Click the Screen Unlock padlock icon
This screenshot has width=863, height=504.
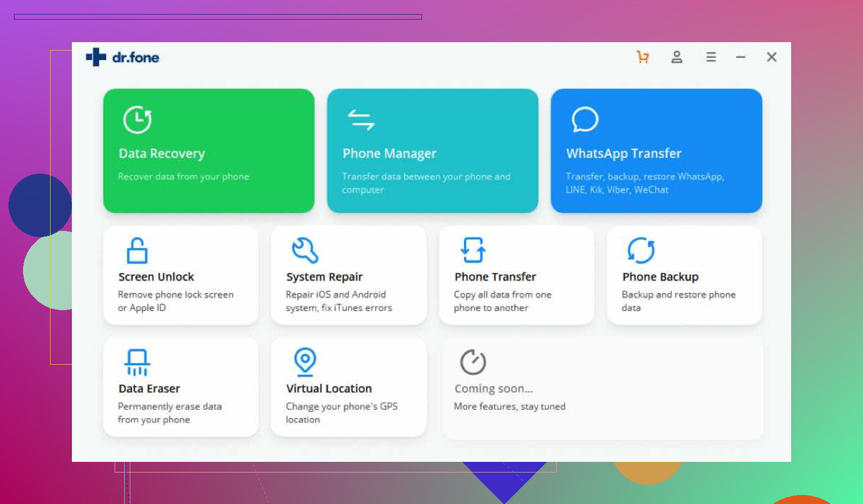tap(137, 251)
